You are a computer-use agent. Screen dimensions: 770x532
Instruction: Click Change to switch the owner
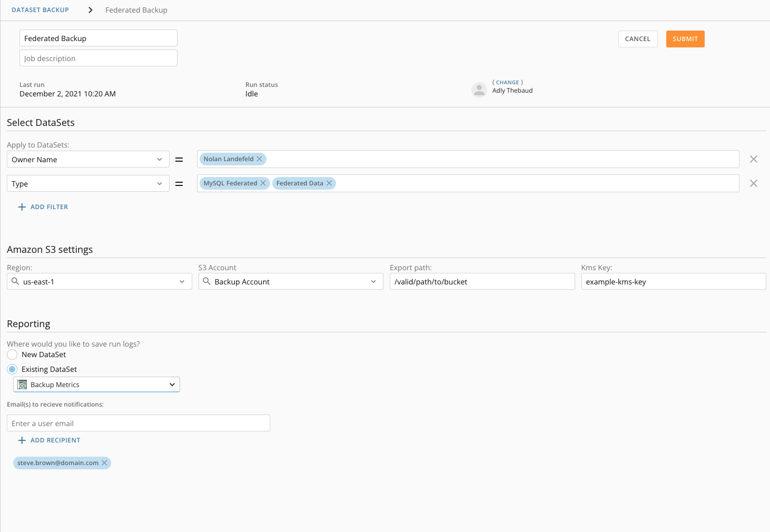pyautogui.click(x=508, y=82)
